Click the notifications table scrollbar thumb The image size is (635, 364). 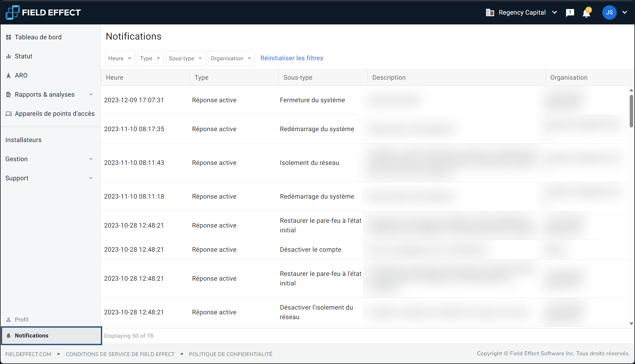[631, 111]
